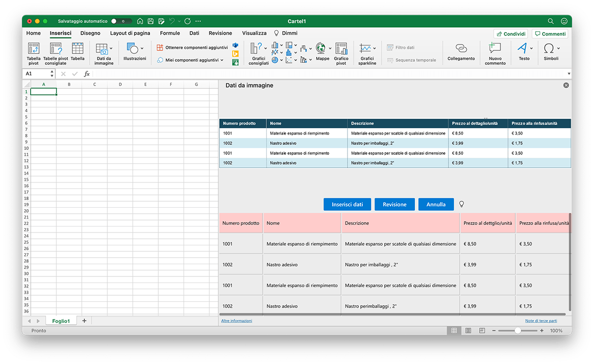Click the Tabelle pivot consigliate icon

pos(55,49)
